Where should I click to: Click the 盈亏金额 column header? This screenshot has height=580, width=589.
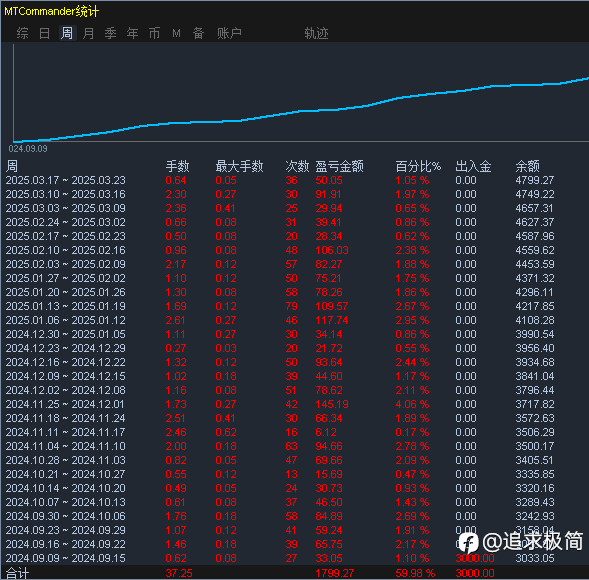tap(340, 166)
